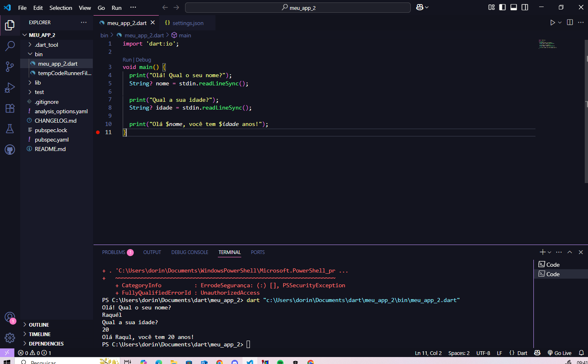588x364 pixels.
Task: Toggle the secondary side bar visibility
Action: tap(525, 7)
